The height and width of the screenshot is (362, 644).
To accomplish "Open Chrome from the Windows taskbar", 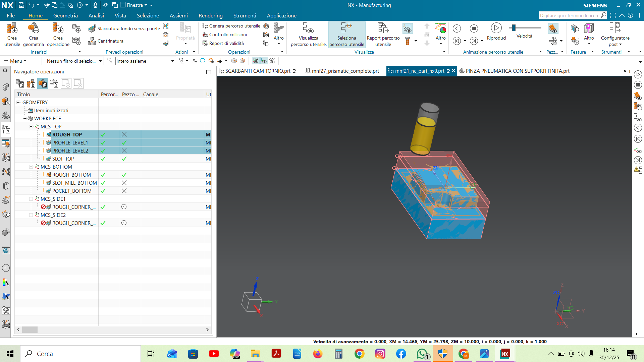I will pyautogui.click(x=359, y=354).
